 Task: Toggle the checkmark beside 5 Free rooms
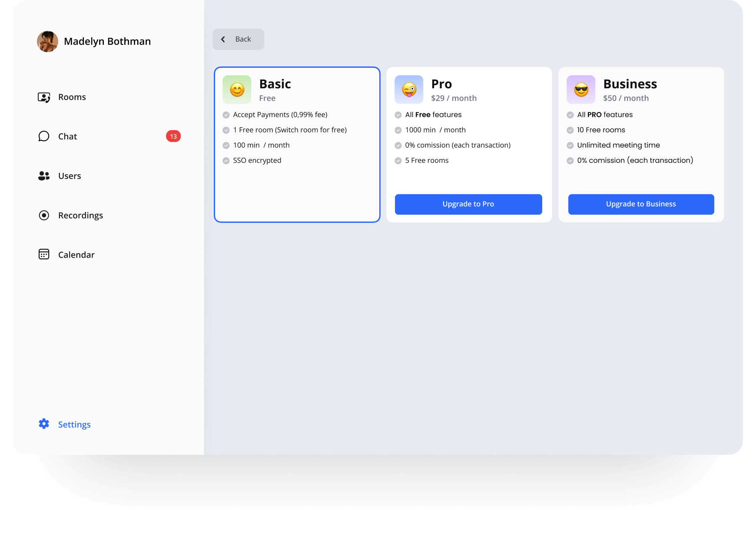click(398, 160)
